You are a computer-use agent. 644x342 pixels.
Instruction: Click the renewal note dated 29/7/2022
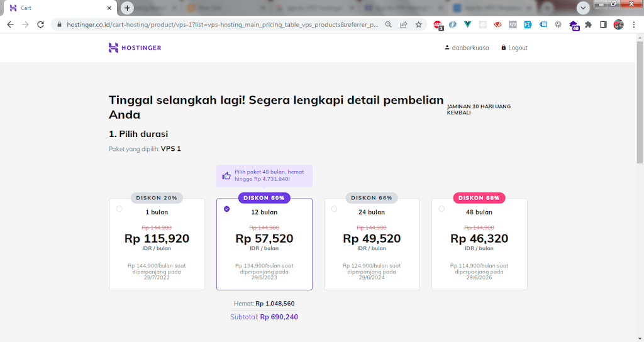[157, 272]
